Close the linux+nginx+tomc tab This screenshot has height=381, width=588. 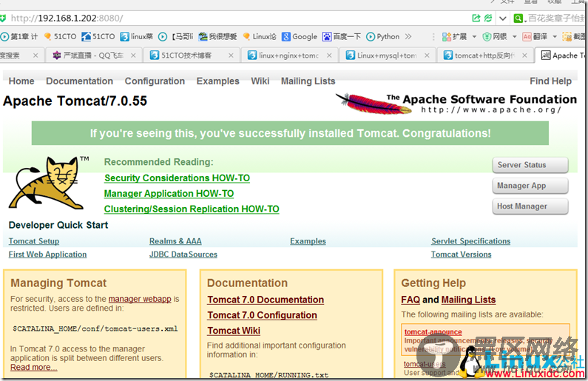point(329,55)
